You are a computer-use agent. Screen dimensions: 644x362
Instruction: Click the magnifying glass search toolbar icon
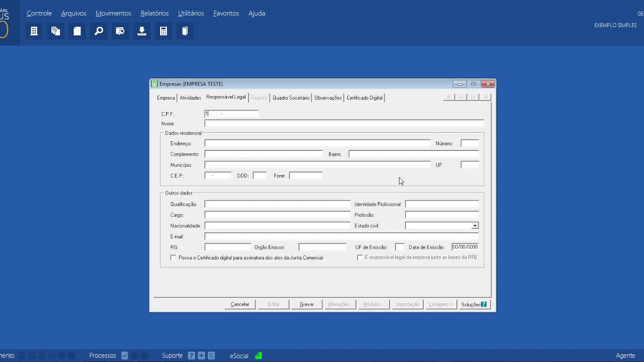tap(99, 31)
